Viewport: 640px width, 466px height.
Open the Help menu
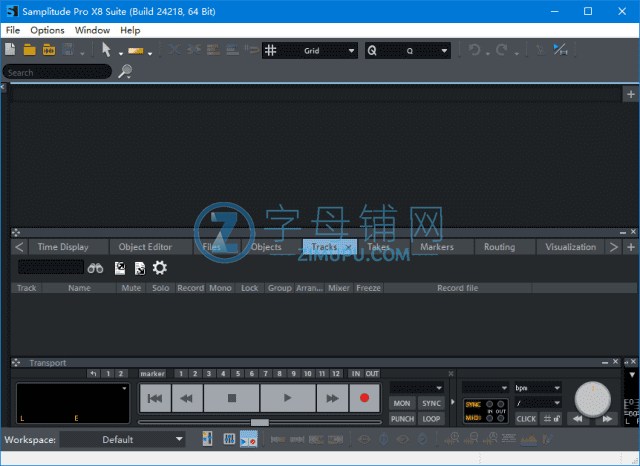coord(130,30)
